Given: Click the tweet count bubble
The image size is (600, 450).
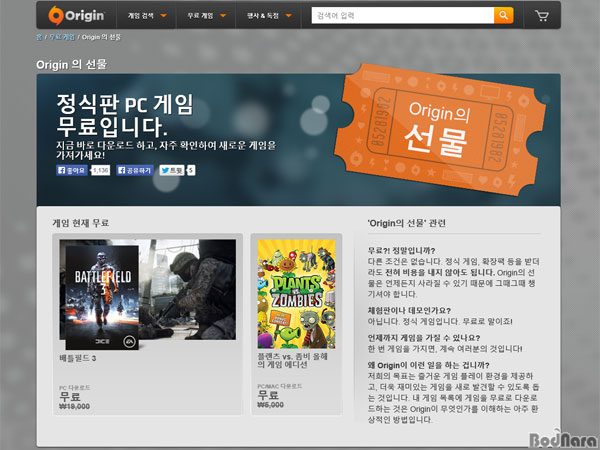Looking at the screenshot, I should [191, 170].
